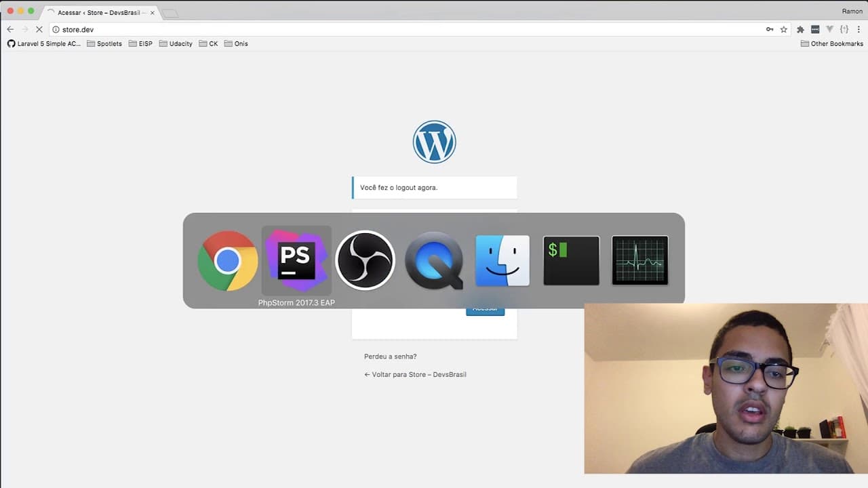Screen dimensions: 868x488
Task: Click the Perdeu a senha? link
Action: [391, 357]
